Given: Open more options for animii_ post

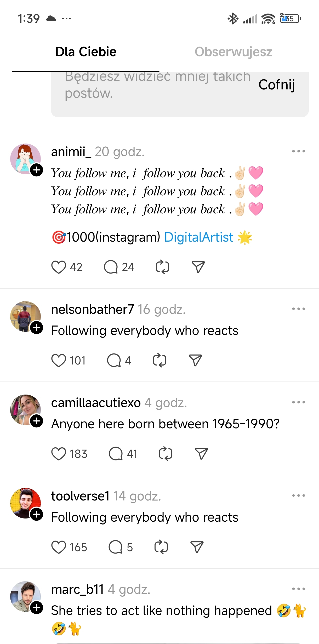Looking at the screenshot, I should point(298,151).
